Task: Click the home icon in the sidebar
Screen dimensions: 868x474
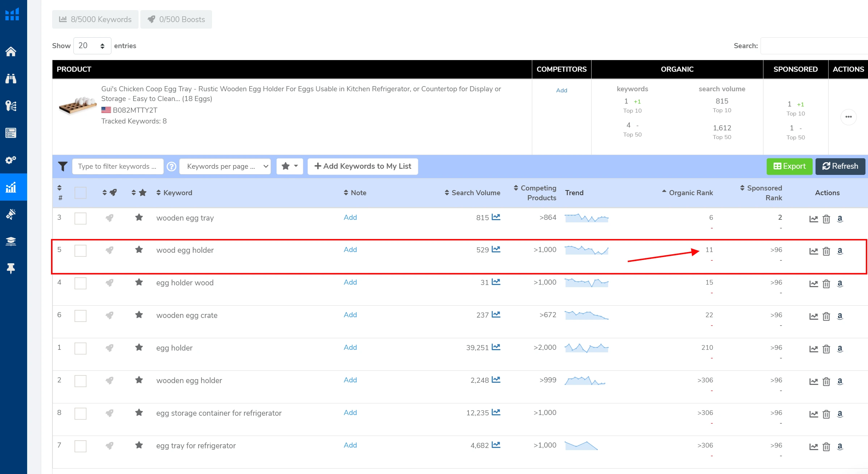Action: (11, 52)
